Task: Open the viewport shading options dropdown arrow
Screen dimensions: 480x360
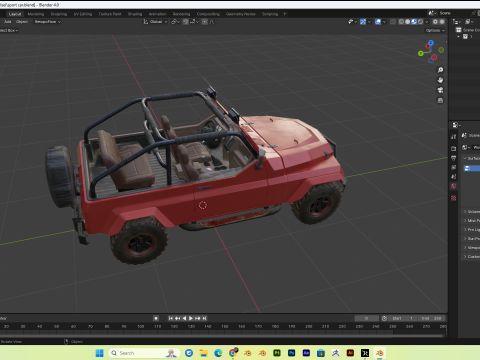Action: point(427,22)
